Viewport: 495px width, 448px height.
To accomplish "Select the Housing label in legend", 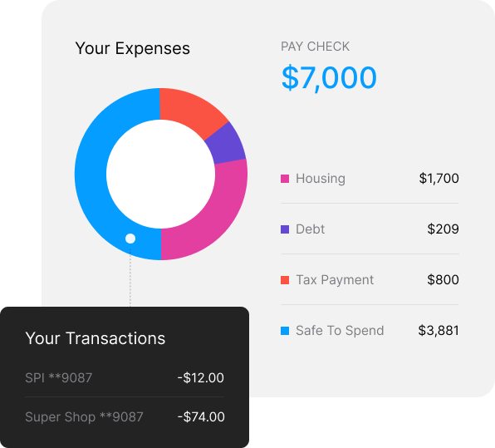I will pos(321,179).
